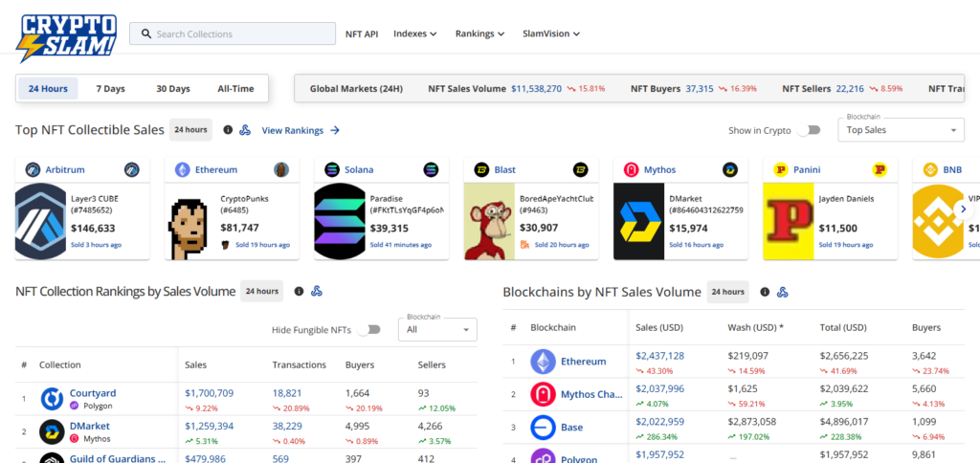
Task: Click the Courtyard collection logo
Action: tap(53, 399)
